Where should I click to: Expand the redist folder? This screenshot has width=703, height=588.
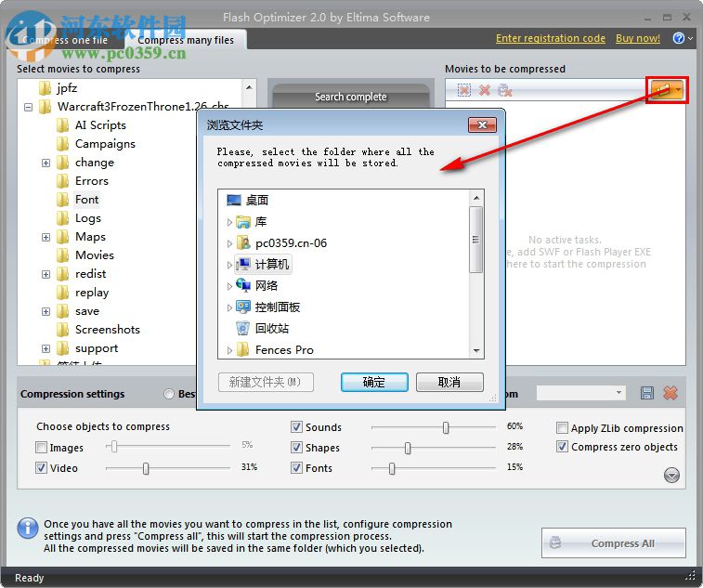(46, 274)
